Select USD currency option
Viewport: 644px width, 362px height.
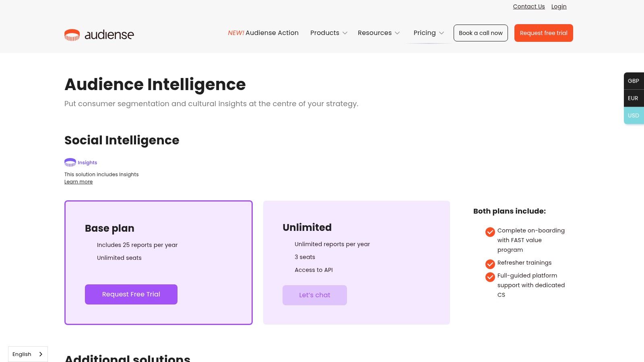(634, 115)
